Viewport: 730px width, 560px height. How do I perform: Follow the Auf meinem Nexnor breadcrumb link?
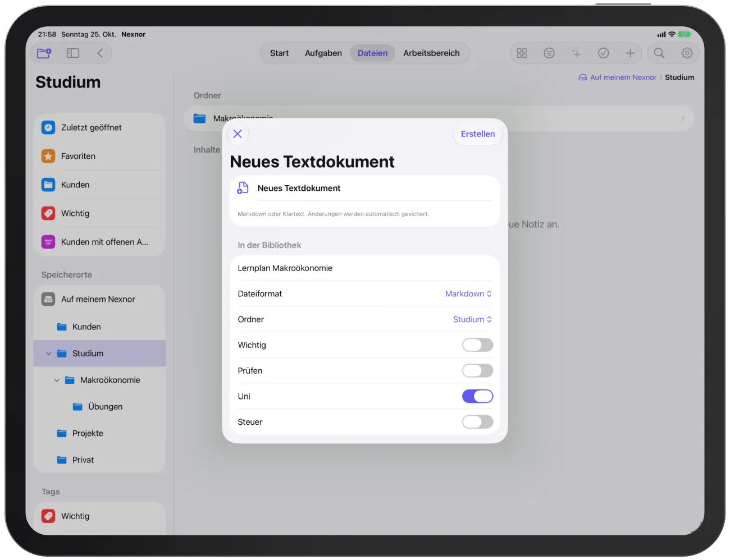click(x=623, y=77)
